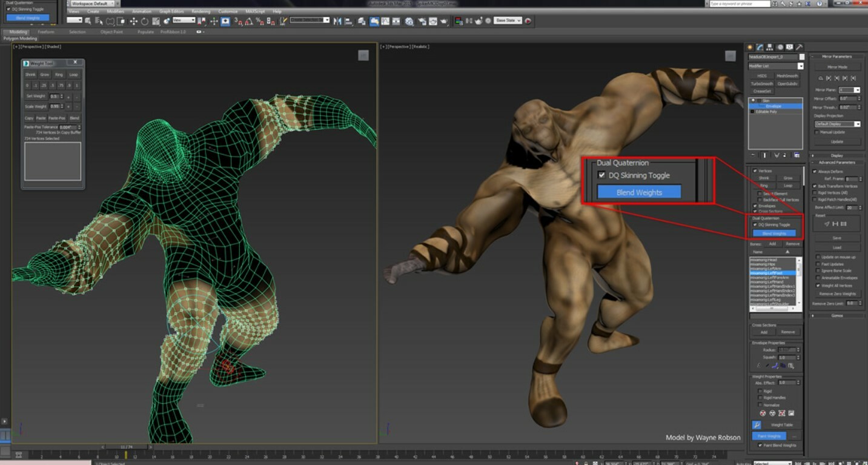Click the Remove Zero Weights button
868x465 pixels.
point(837,293)
